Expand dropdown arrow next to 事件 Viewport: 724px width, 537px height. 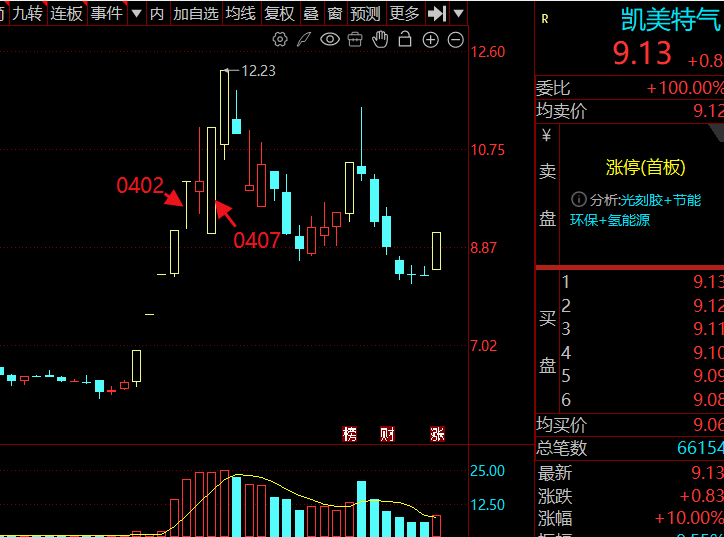[136, 13]
